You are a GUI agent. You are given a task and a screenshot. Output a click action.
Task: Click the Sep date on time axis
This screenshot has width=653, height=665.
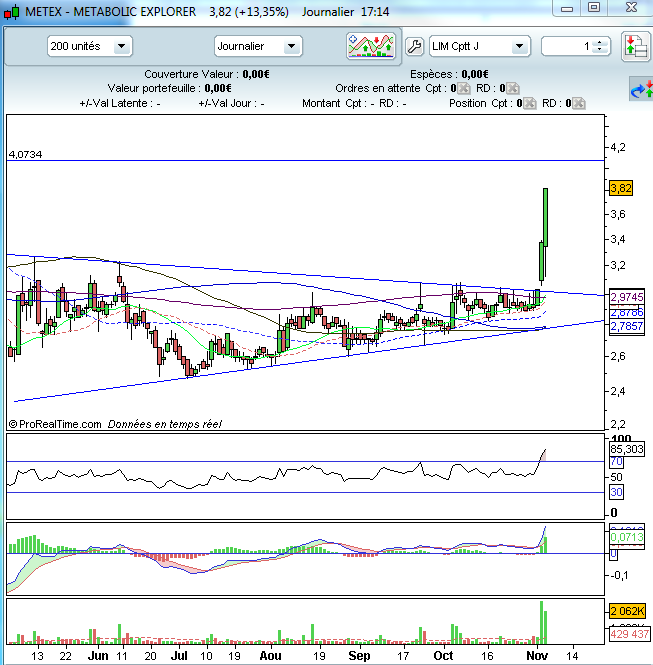[x=359, y=656]
